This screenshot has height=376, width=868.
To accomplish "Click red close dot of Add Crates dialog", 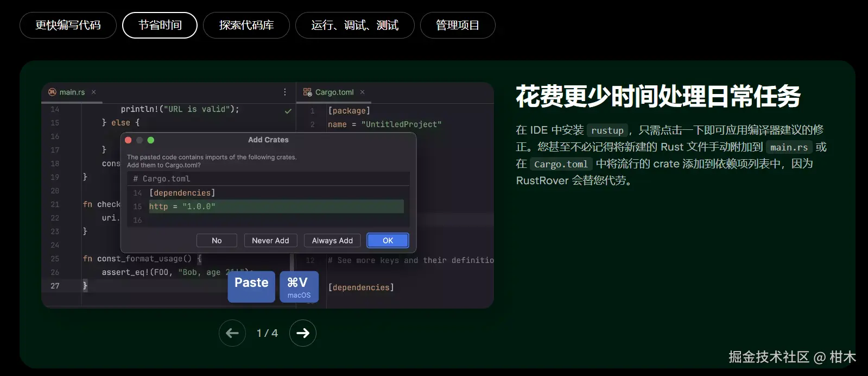I will tap(129, 140).
